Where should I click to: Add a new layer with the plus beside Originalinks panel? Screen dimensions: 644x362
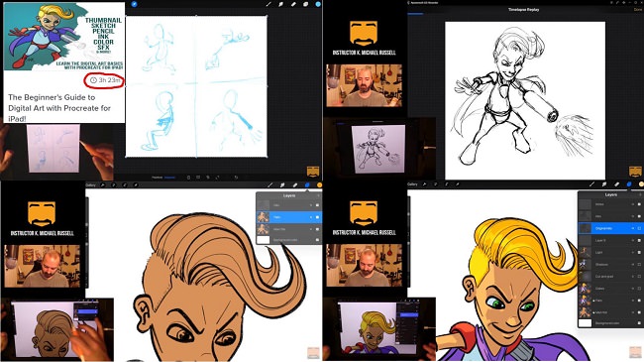click(x=640, y=194)
